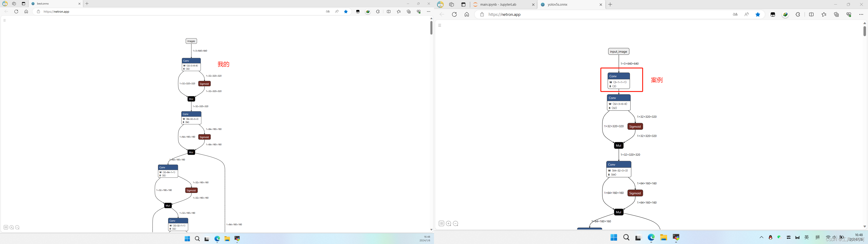Click zoom in icon in left Netron window

pyautogui.click(x=12, y=228)
